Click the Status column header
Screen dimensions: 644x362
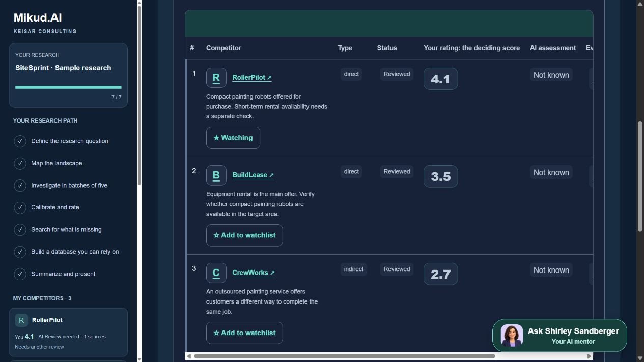click(387, 48)
